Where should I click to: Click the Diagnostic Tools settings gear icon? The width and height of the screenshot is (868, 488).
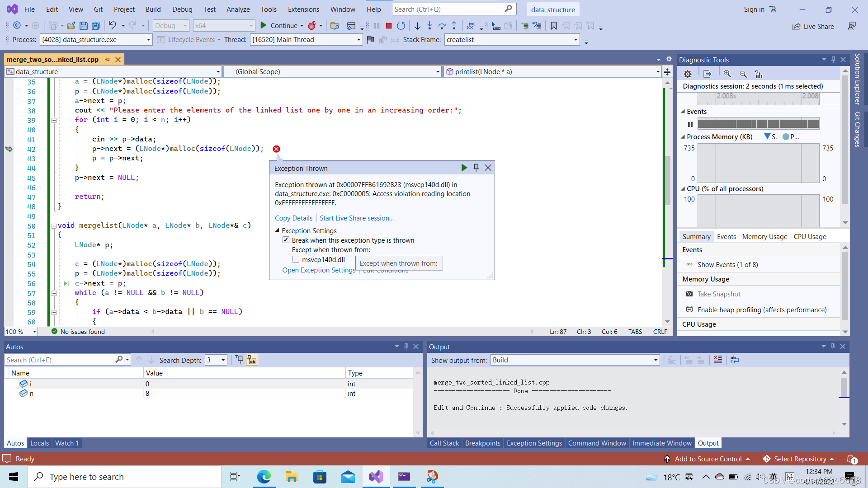[x=688, y=74]
